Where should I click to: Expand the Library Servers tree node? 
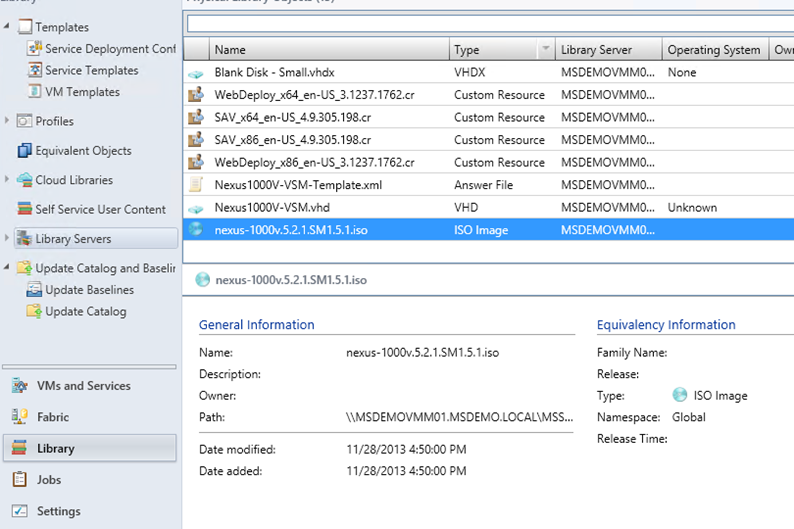pyautogui.click(x=7, y=237)
